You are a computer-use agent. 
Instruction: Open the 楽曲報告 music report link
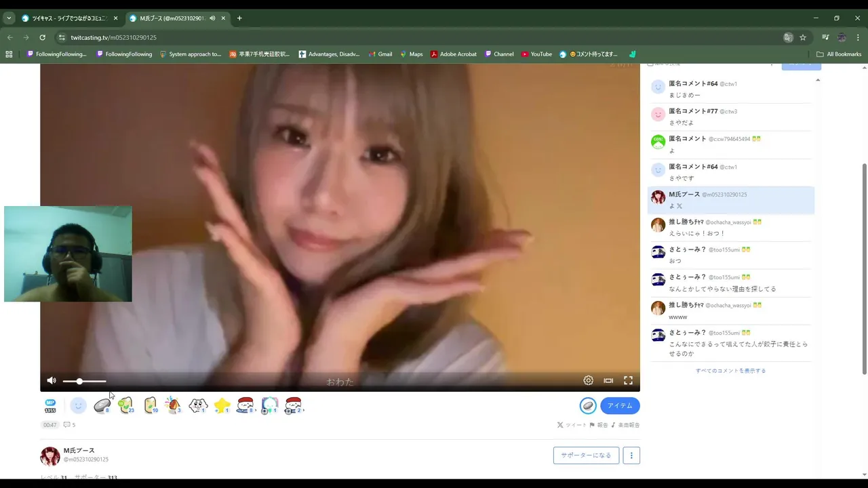click(x=625, y=425)
